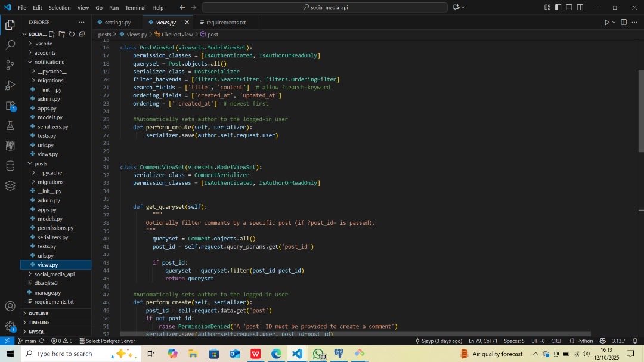Open Microsoft Edge from the taskbar

click(x=277, y=354)
